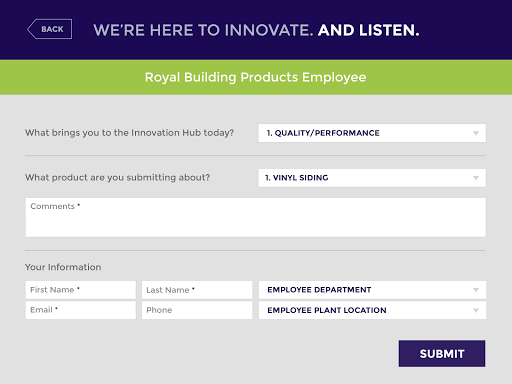512x384 pixels.
Task: Go back using the BACK arrow button
Action: (x=49, y=29)
